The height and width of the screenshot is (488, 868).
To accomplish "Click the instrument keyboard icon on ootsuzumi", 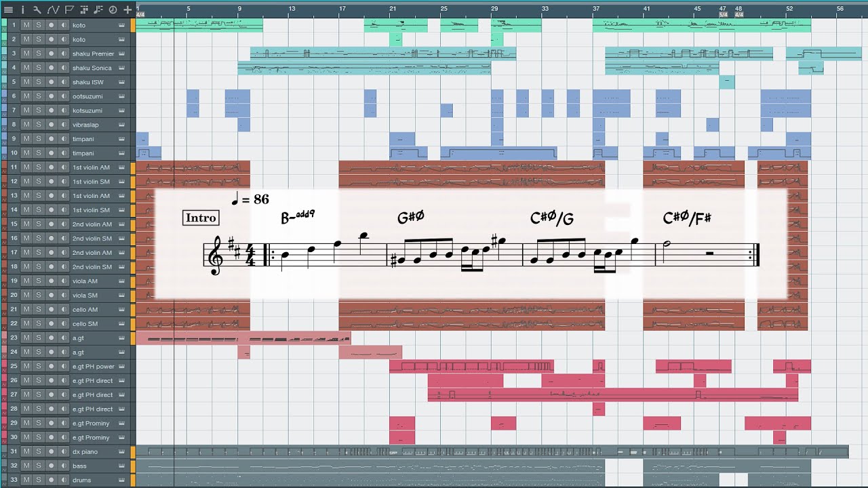I will tap(121, 96).
